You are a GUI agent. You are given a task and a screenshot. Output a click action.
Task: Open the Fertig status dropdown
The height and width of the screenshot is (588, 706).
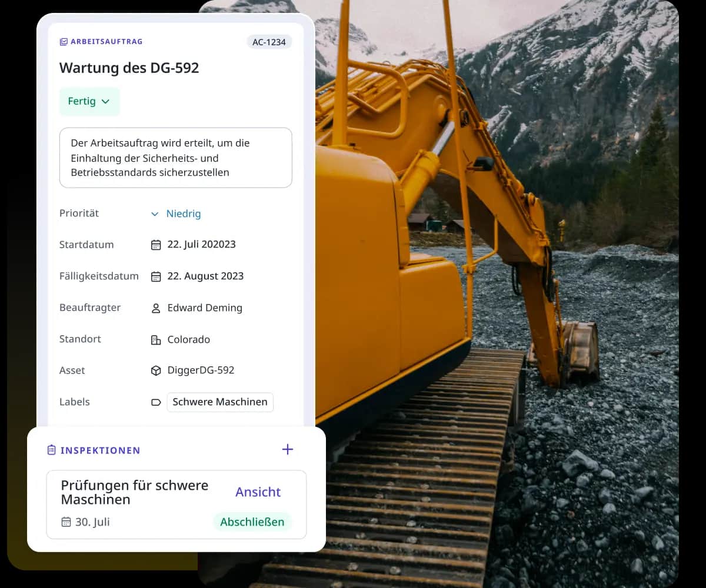click(89, 102)
